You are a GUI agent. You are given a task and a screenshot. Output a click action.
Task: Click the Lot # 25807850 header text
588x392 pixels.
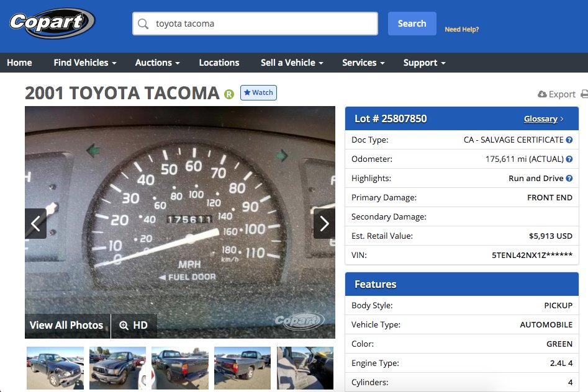[x=391, y=119]
